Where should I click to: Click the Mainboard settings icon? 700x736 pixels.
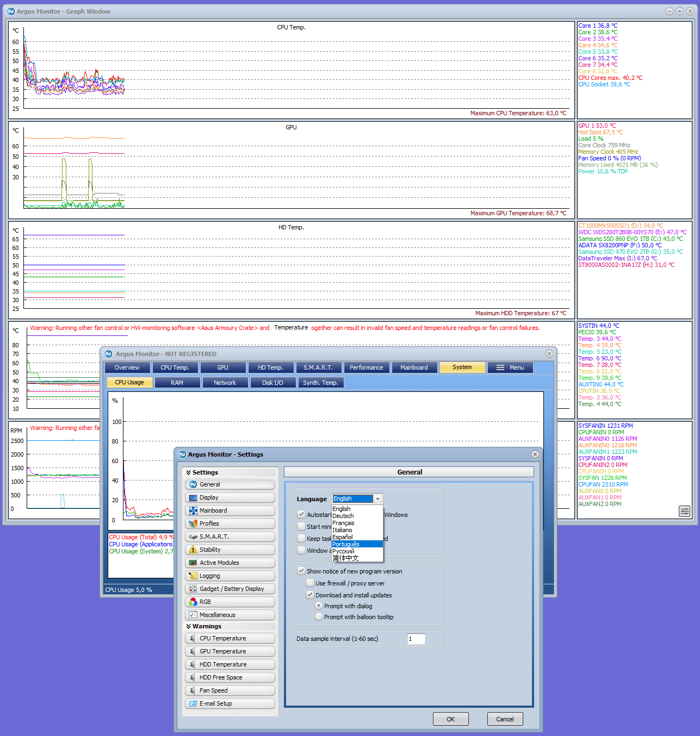pos(193,510)
